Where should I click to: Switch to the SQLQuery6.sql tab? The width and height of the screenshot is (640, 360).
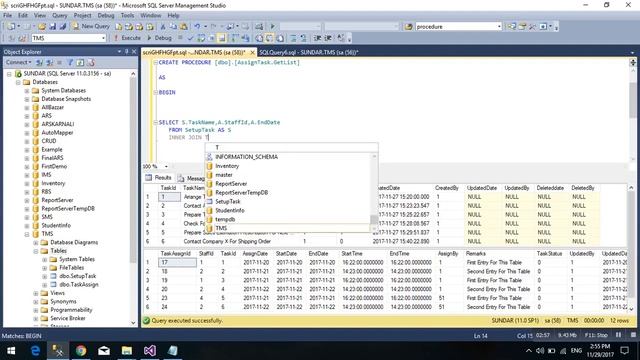click(x=309, y=52)
